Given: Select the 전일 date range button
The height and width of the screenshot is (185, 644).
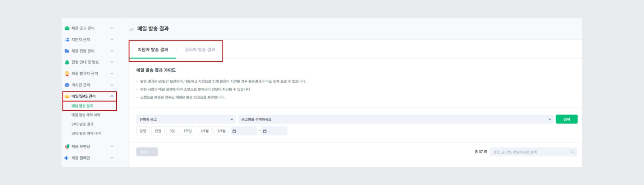Looking at the screenshot, I should click(158, 131).
